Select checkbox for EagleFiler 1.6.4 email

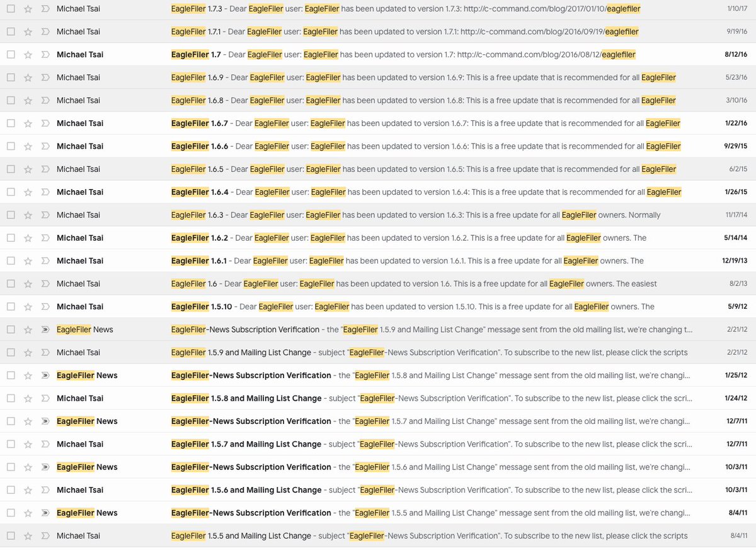click(11, 192)
